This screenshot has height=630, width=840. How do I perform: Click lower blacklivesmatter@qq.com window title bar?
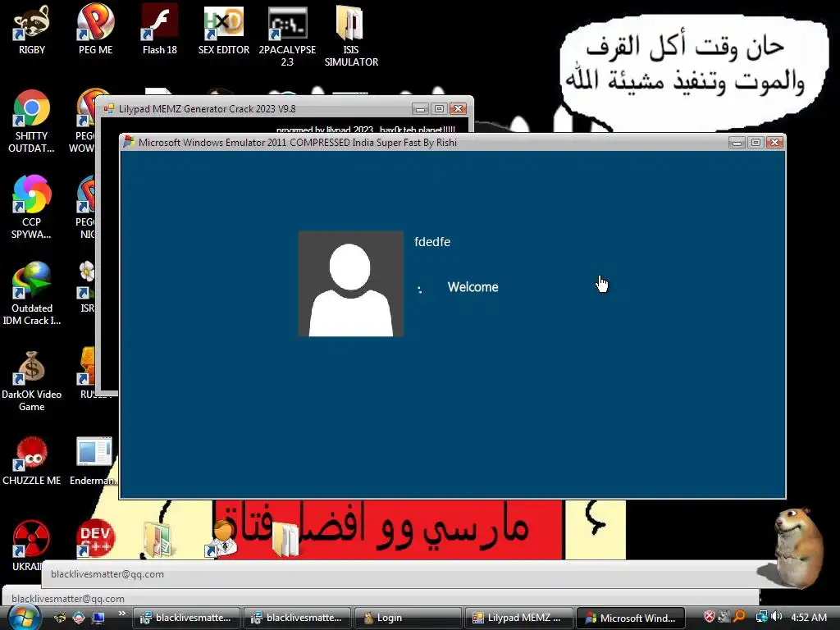point(381,598)
